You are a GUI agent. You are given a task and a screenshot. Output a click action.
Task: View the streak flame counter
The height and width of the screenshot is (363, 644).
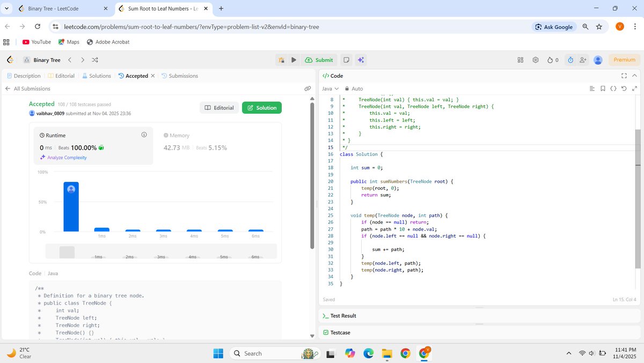(x=553, y=60)
